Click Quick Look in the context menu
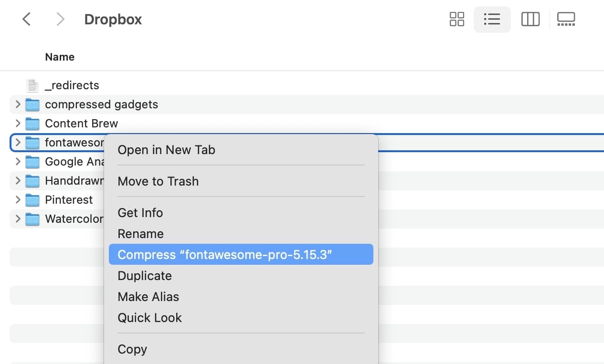The height and width of the screenshot is (364, 604). [149, 318]
